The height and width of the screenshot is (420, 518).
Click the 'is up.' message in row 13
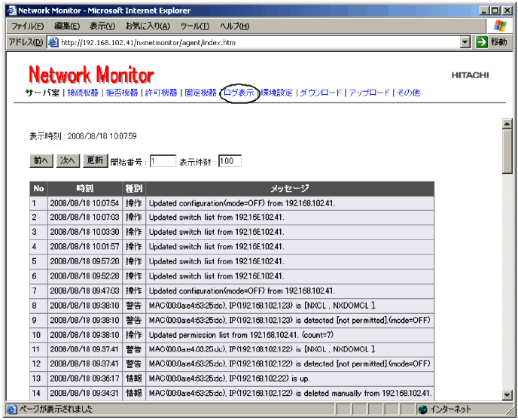point(229,379)
